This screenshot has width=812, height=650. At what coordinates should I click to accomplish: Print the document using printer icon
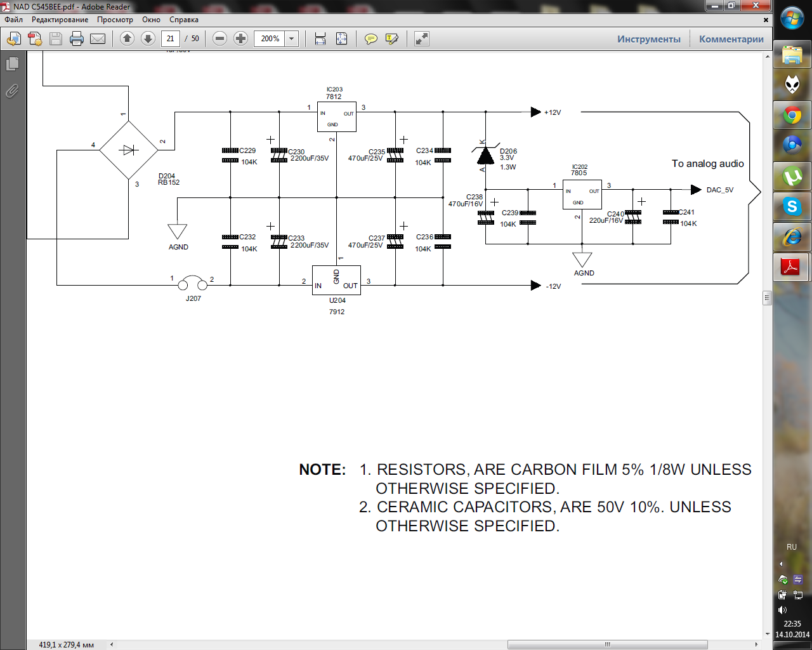(77, 39)
